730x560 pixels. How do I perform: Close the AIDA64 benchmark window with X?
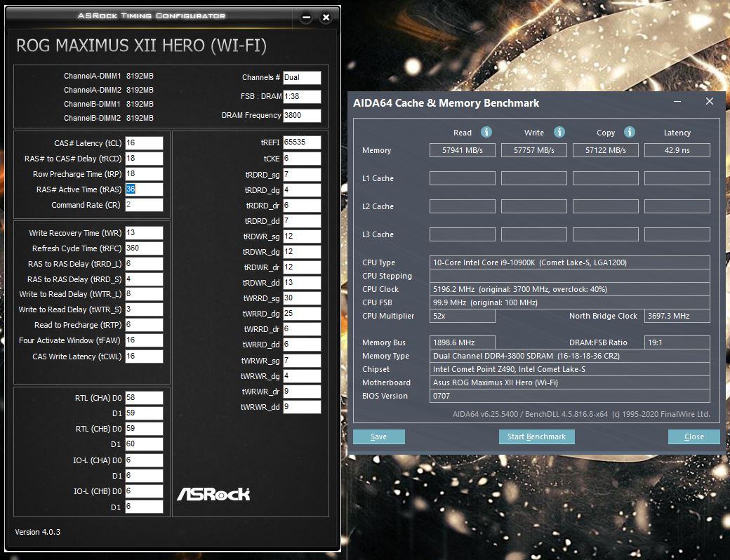710,102
